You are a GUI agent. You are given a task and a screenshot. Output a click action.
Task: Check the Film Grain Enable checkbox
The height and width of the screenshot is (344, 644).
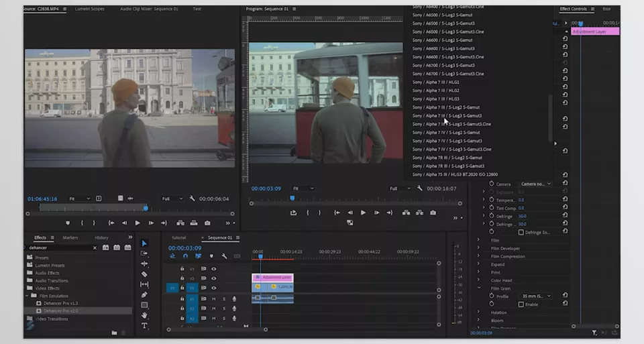(521, 304)
